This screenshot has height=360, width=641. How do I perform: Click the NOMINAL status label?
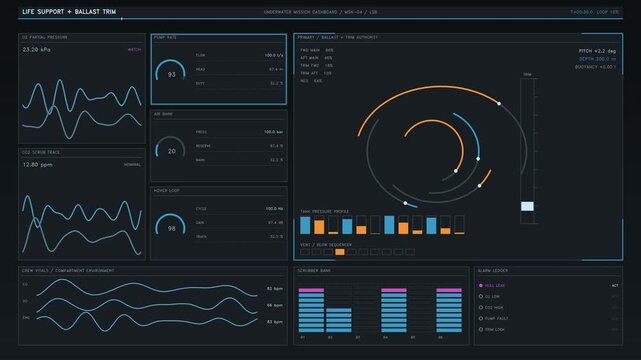coord(132,165)
